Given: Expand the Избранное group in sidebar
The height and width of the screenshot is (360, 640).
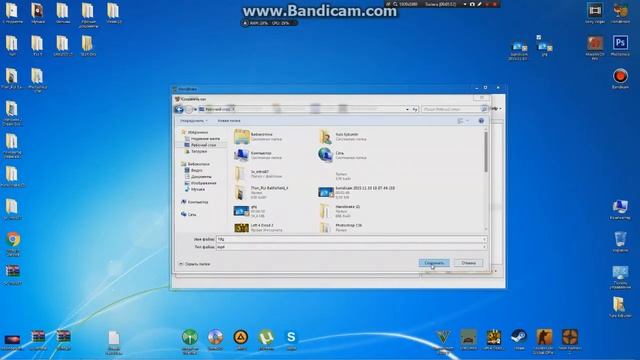Looking at the screenshot, I should click(195, 132).
